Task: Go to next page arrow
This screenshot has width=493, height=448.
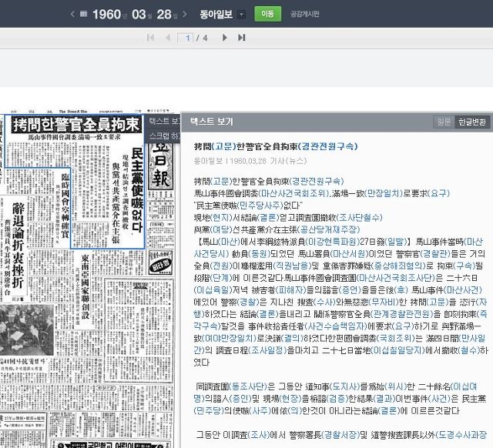Action: click(x=224, y=38)
